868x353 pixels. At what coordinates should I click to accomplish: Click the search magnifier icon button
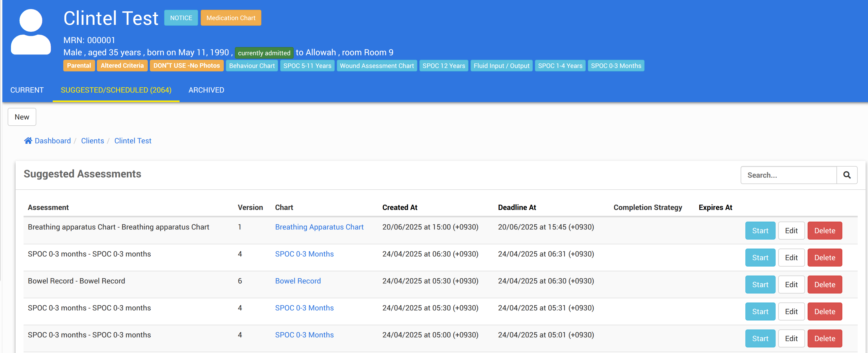847,175
